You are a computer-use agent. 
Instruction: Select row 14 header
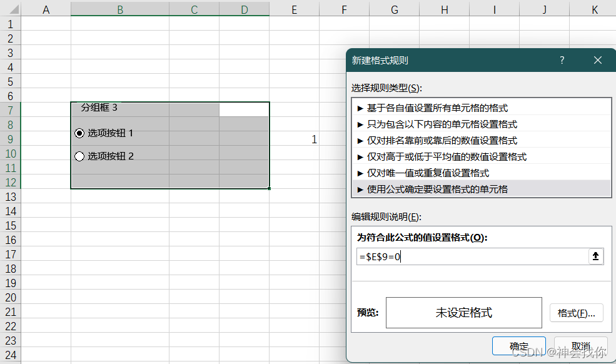10,211
